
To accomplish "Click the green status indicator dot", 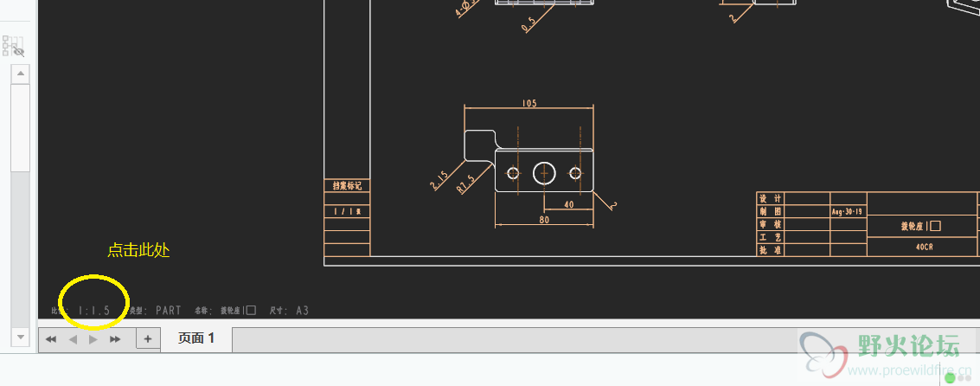I will click(x=950, y=378).
